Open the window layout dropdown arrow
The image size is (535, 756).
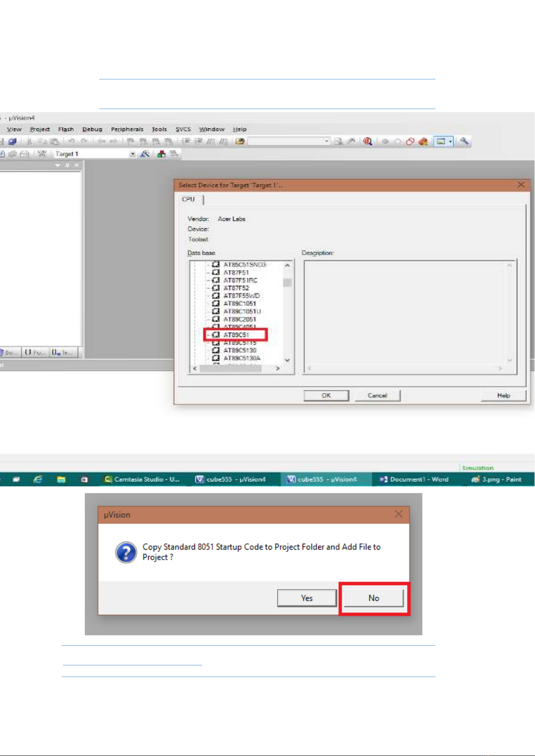[x=450, y=142]
